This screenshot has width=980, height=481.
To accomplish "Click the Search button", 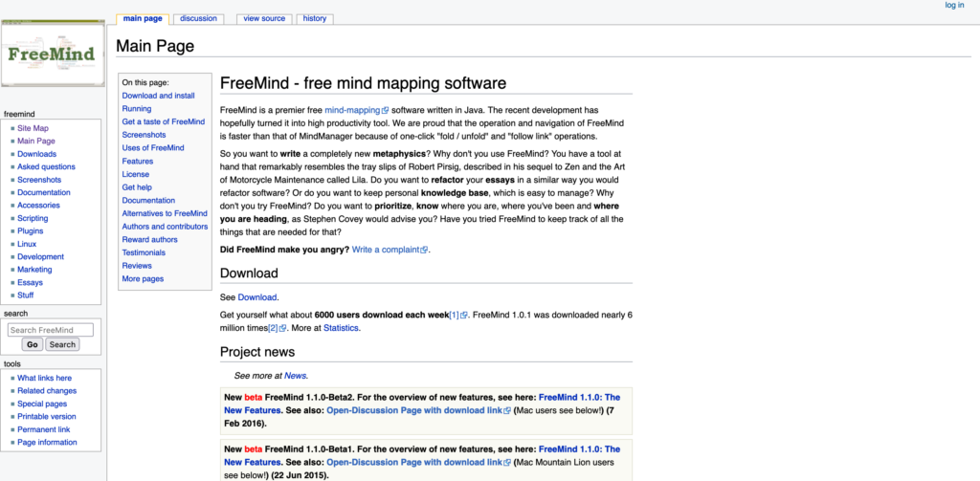I will [62, 345].
